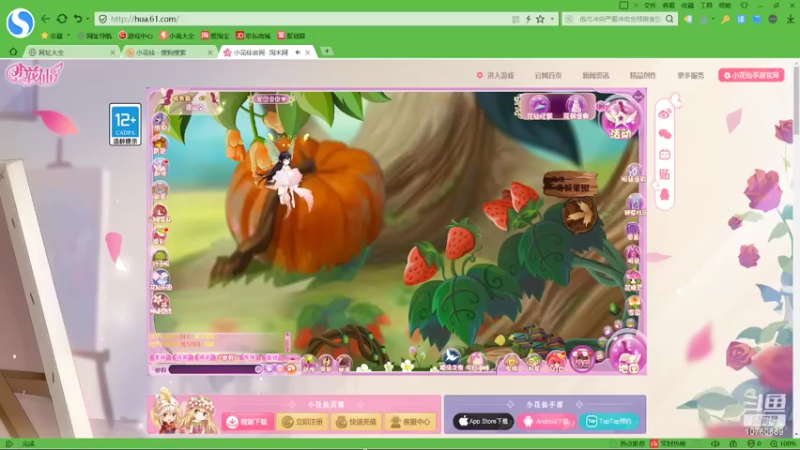Viewport: 800px width, 450px height.
Task: Click the magnifier search icon
Action: (669, 19)
